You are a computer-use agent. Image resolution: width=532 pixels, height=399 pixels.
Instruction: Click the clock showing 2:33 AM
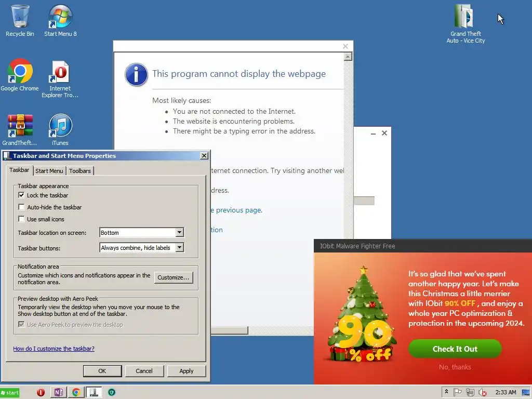tap(506, 392)
